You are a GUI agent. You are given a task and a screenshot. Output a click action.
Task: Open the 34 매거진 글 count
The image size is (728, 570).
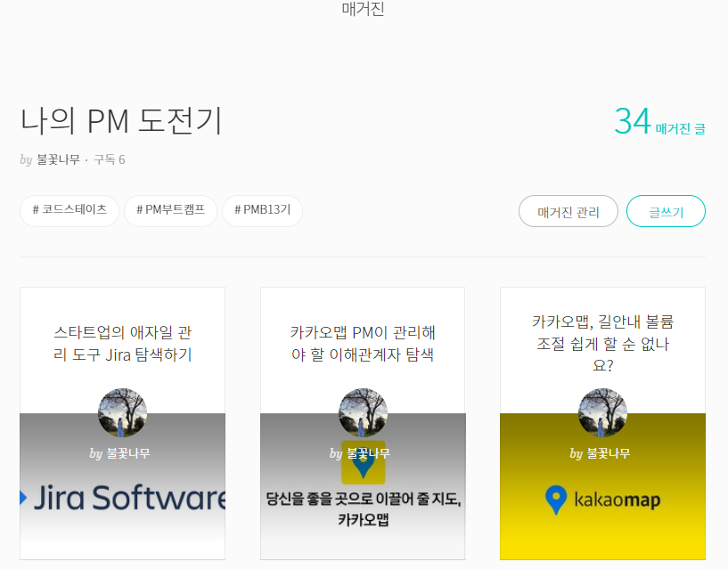659,122
